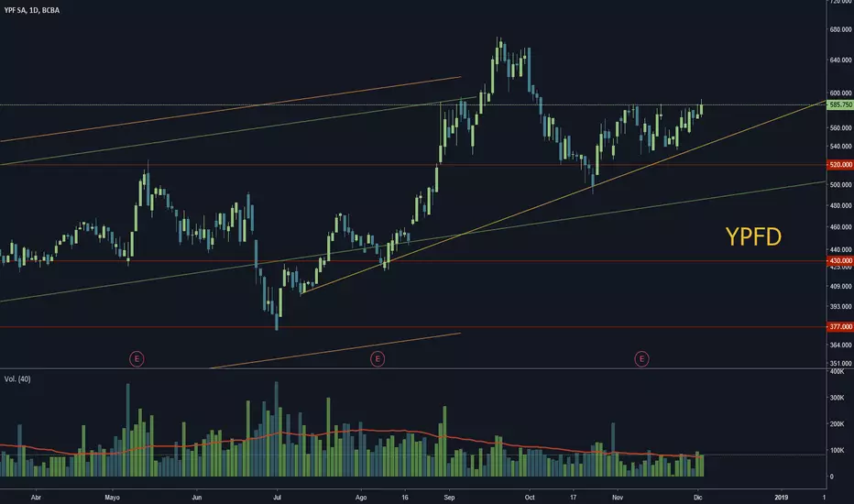Click the tallest volume bar near Jul

pos(276,429)
